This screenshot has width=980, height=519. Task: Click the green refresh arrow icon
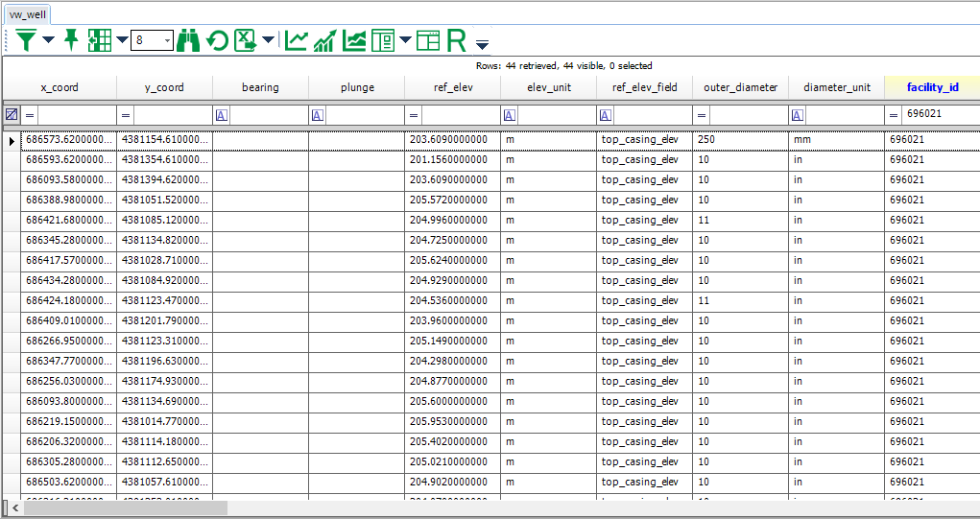(x=218, y=40)
